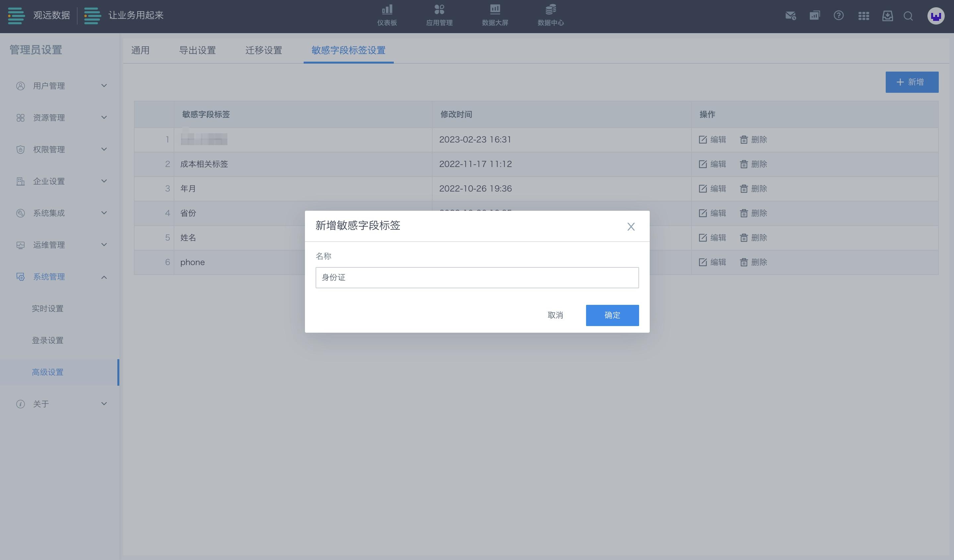
Task: Open the download inbox icon
Action: (x=887, y=16)
